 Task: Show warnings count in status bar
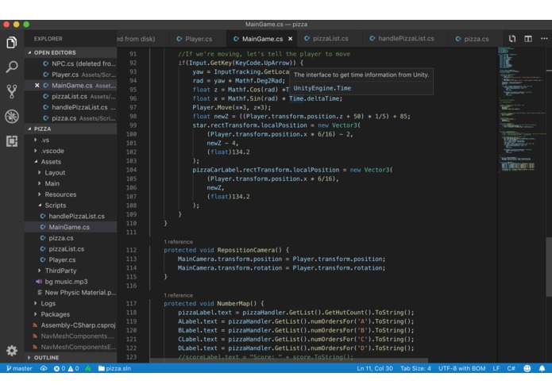[73, 368]
